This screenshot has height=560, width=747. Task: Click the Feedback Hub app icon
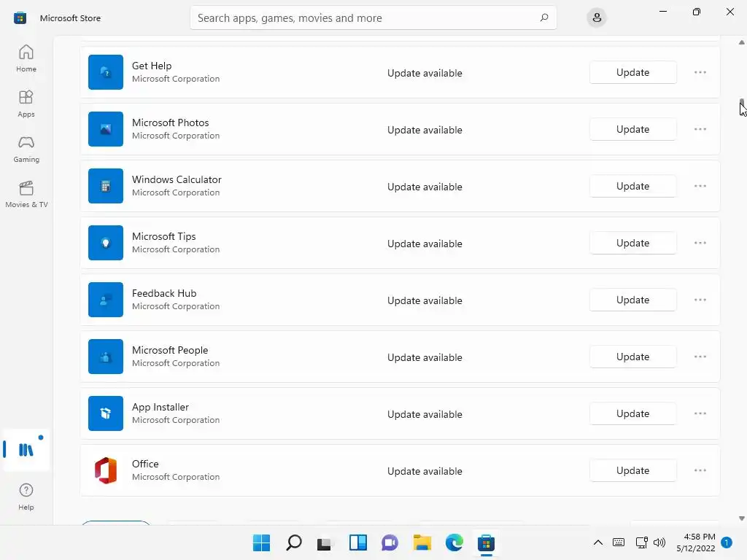click(106, 300)
